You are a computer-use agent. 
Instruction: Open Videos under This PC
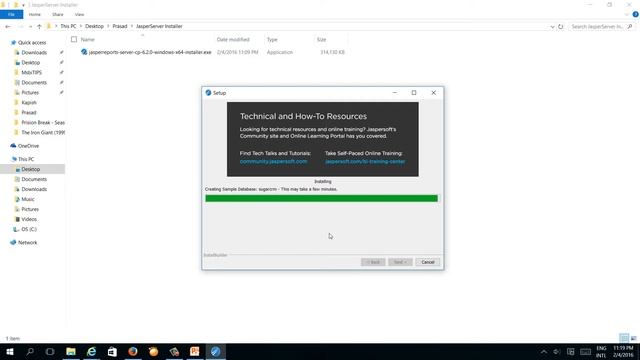(x=29, y=219)
